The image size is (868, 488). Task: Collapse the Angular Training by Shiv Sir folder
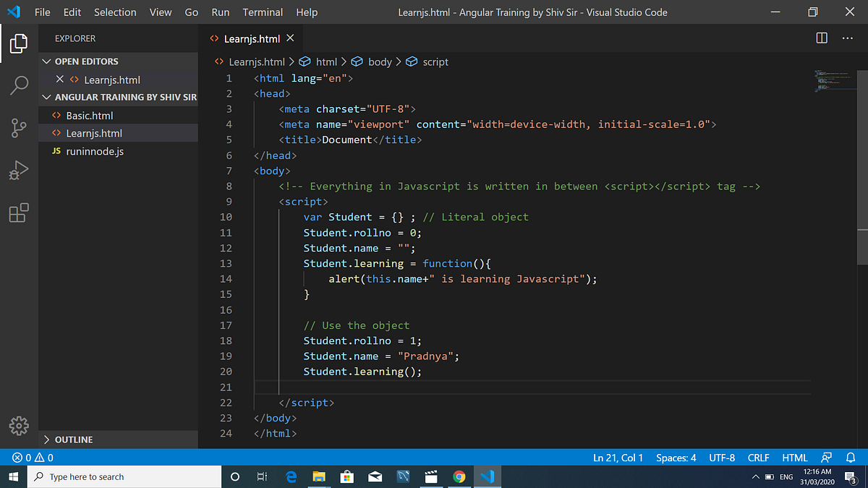(x=46, y=97)
